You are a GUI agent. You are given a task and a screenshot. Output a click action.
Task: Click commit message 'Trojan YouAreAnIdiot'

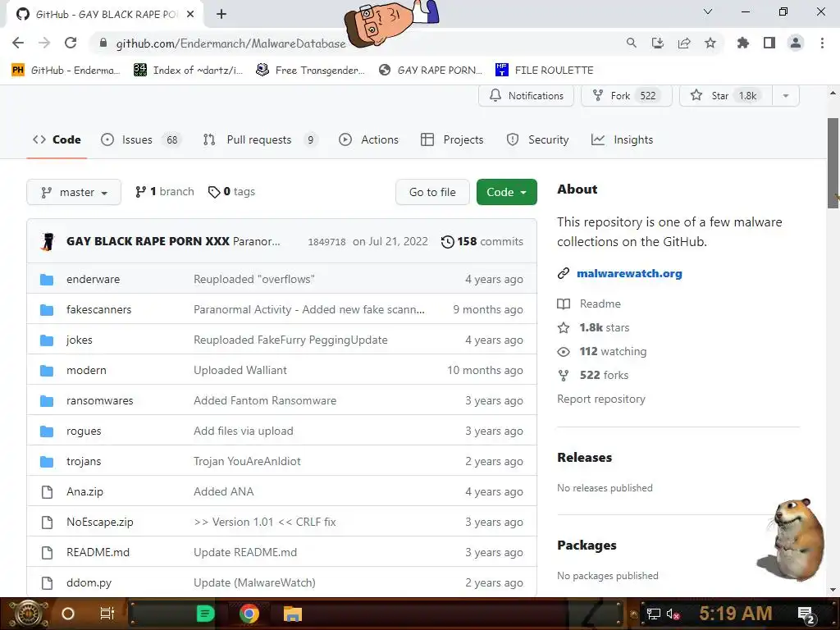[247, 461]
